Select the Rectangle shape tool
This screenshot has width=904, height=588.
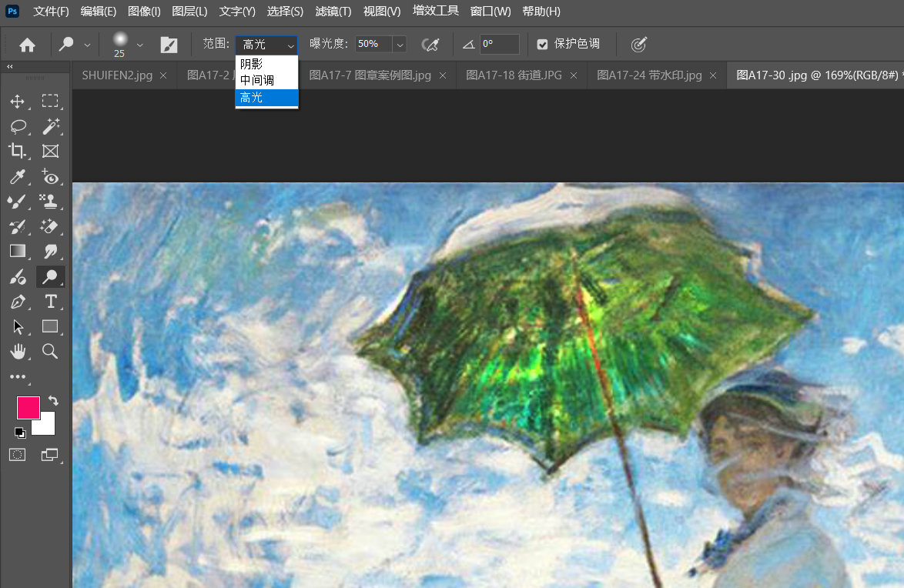50,326
